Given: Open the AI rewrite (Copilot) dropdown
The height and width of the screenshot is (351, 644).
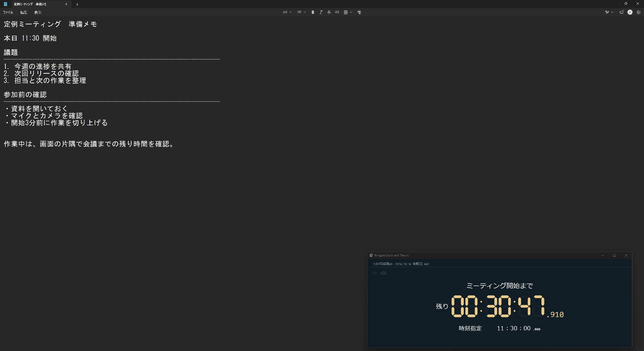Looking at the screenshot, I should tap(609, 12).
